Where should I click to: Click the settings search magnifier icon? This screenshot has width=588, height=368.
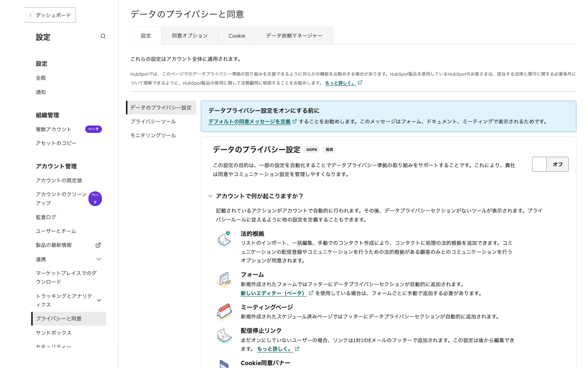pyautogui.click(x=103, y=36)
